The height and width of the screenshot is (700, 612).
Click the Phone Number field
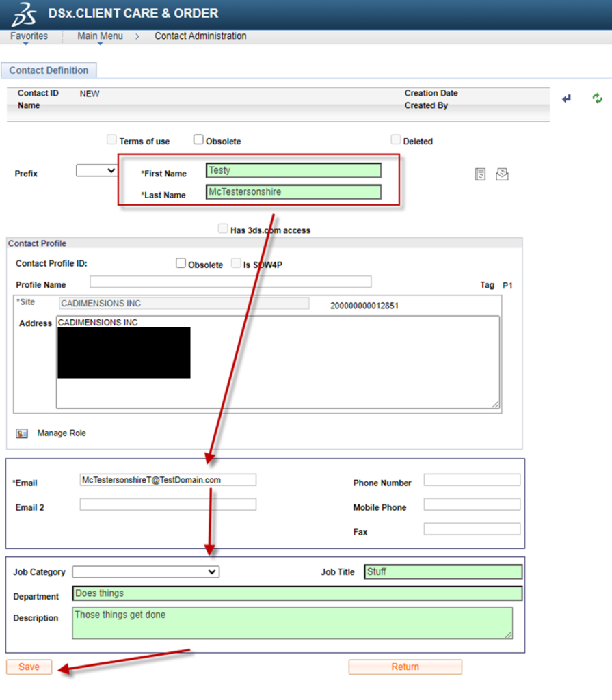coord(473,480)
